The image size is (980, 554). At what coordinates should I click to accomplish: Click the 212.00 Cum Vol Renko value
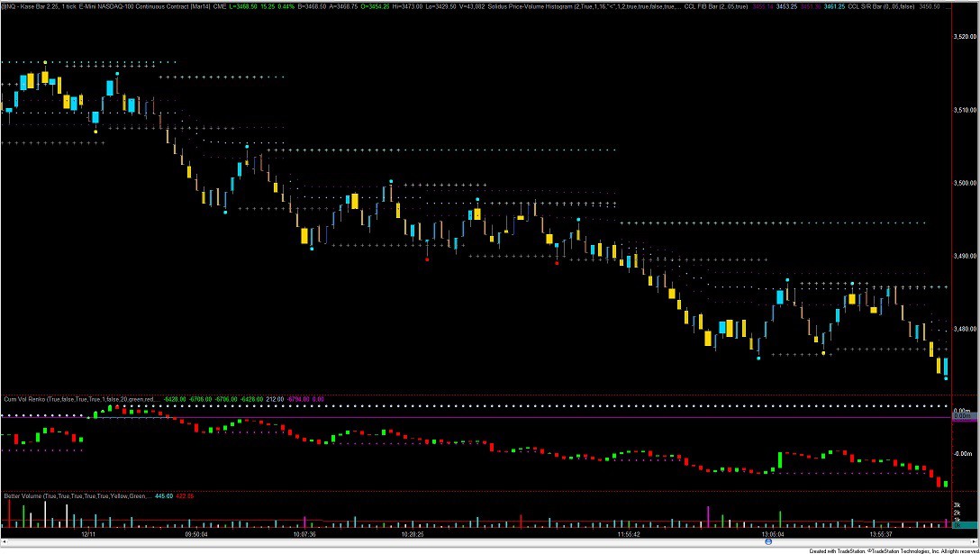(x=275, y=398)
